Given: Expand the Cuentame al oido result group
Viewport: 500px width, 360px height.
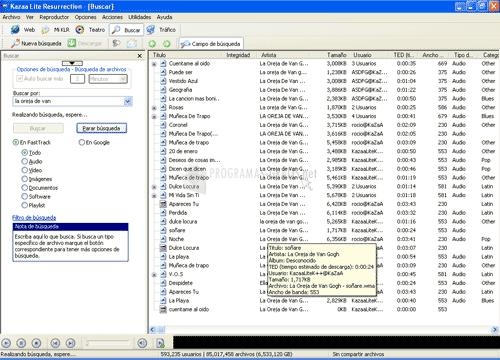Looking at the screenshot, I should pyautogui.click(x=154, y=64).
